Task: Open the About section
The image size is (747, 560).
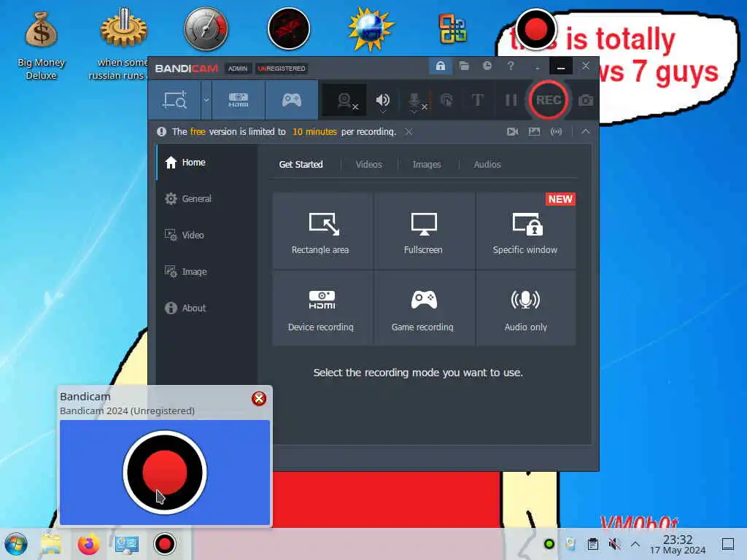Action: 206,308
